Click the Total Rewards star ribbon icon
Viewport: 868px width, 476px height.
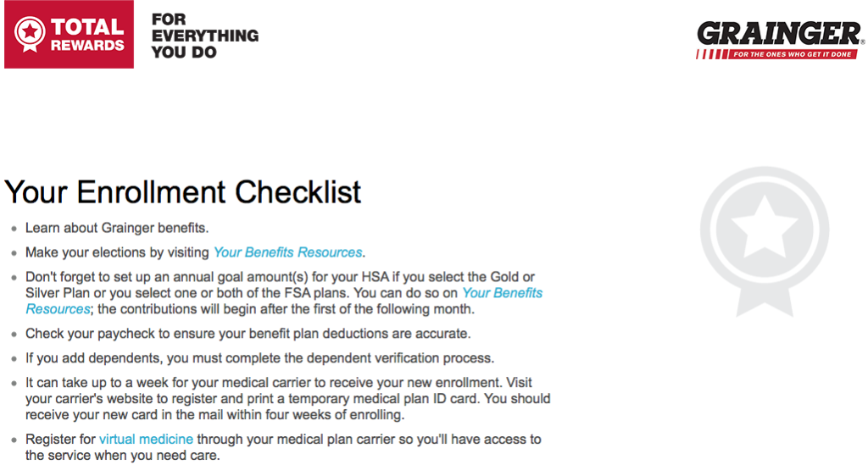[x=31, y=35]
